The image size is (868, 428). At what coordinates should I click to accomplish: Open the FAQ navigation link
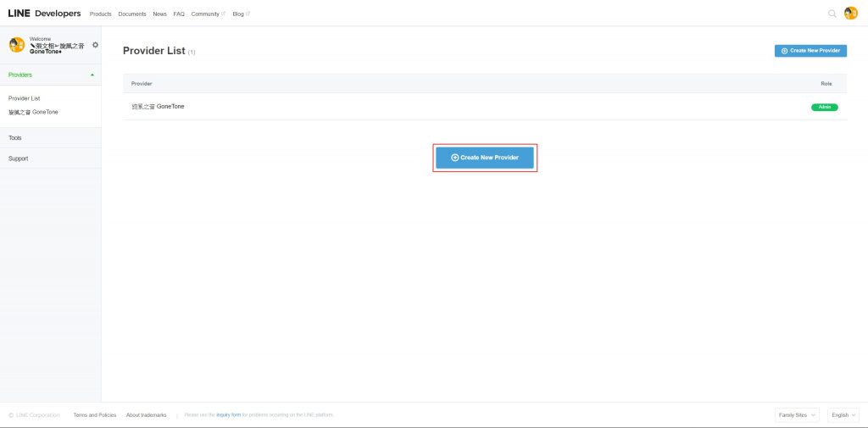point(179,14)
